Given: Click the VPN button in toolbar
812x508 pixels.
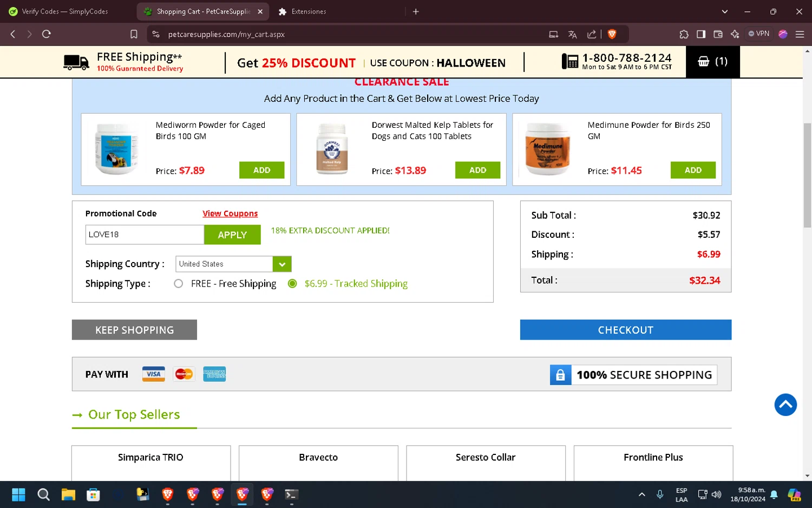Looking at the screenshot, I should (x=759, y=34).
